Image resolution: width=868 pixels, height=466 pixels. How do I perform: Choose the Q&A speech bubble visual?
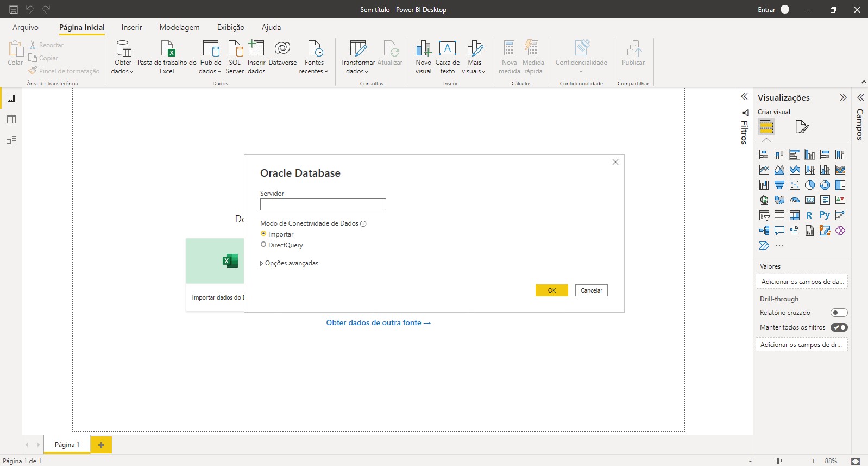tap(779, 231)
